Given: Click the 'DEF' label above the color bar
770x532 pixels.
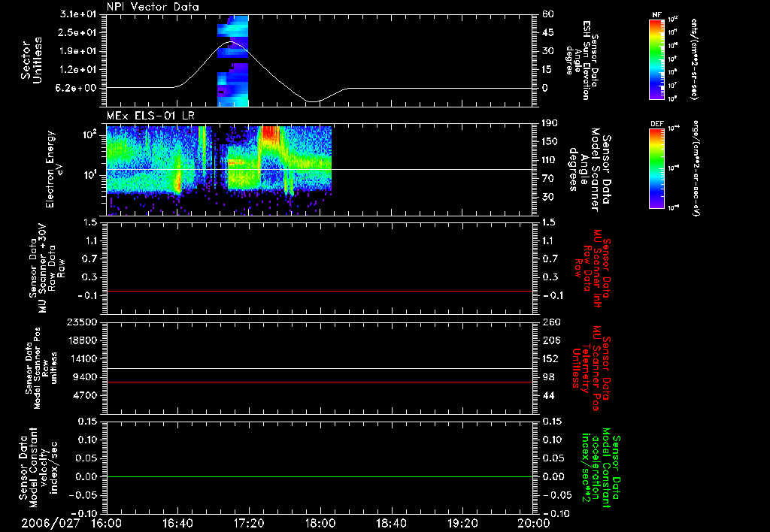Looking at the screenshot, I should (x=657, y=124).
